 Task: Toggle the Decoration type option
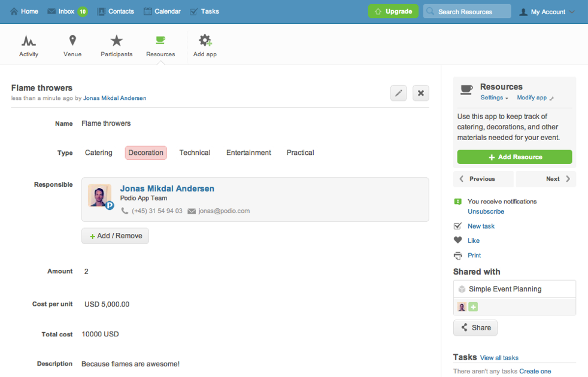click(x=146, y=153)
